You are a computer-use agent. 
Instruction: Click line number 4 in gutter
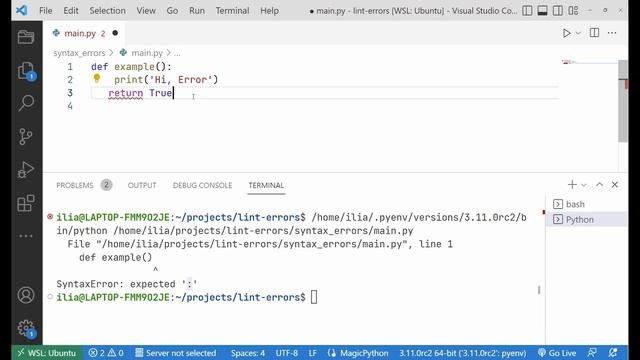[70, 106]
